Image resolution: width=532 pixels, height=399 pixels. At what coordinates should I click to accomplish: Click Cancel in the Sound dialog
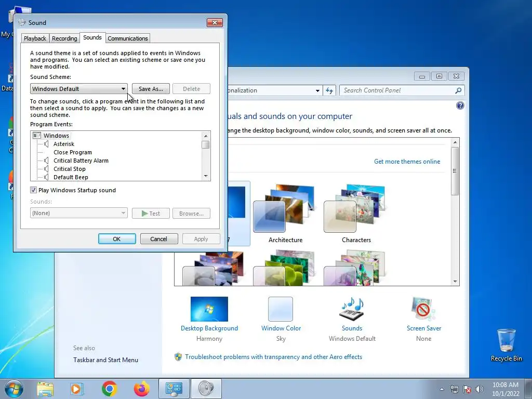point(159,239)
